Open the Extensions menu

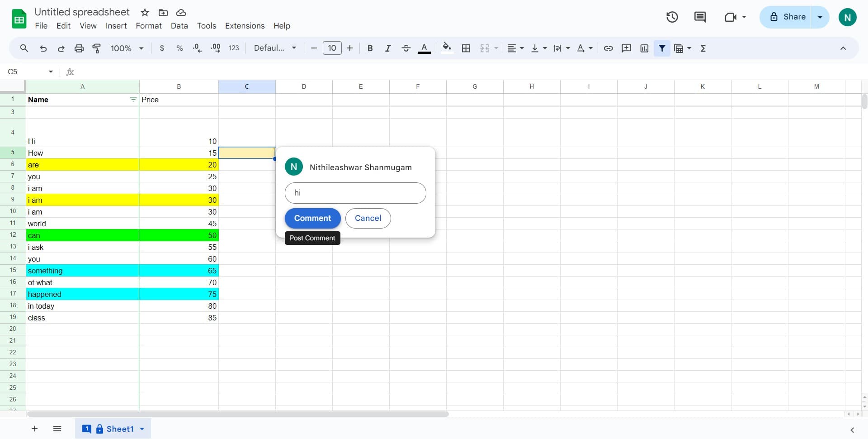pyautogui.click(x=245, y=26)
